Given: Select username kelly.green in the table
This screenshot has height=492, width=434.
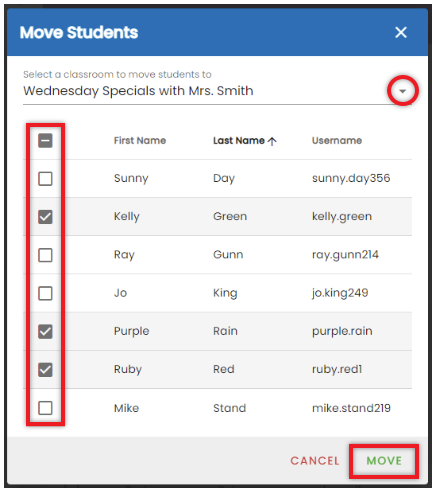Looking at the screenshot, I should coord(342,217).
